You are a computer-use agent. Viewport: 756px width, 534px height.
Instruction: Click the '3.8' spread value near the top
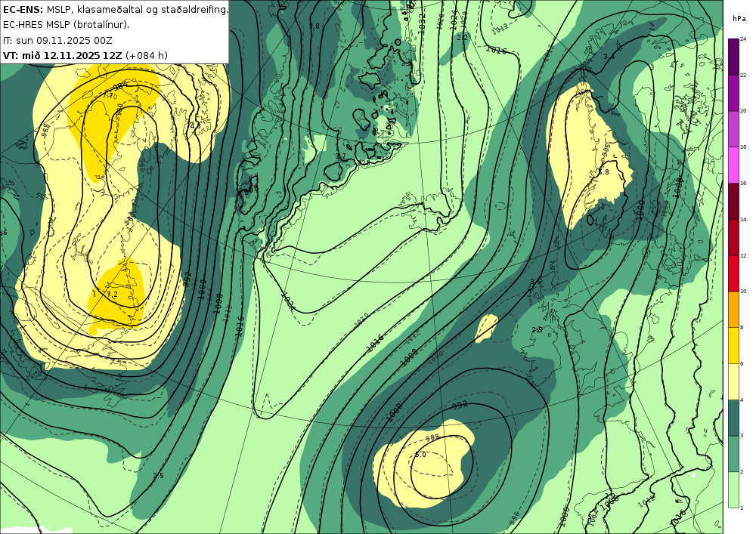click(x=314, y=26)
